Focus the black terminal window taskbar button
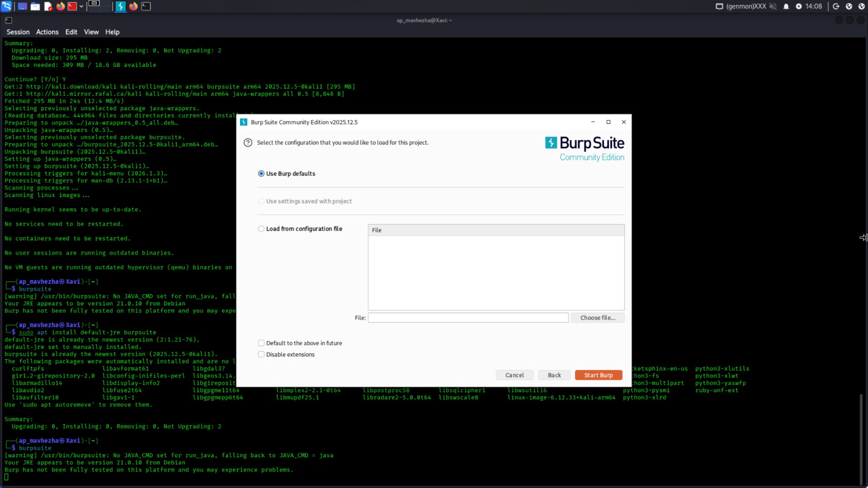This screenshot has height=488, width=868. 146,6
